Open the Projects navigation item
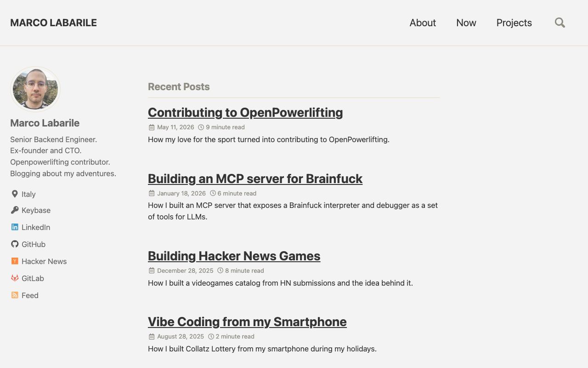This screenshot has height=368, width=588. click(514, 23)
